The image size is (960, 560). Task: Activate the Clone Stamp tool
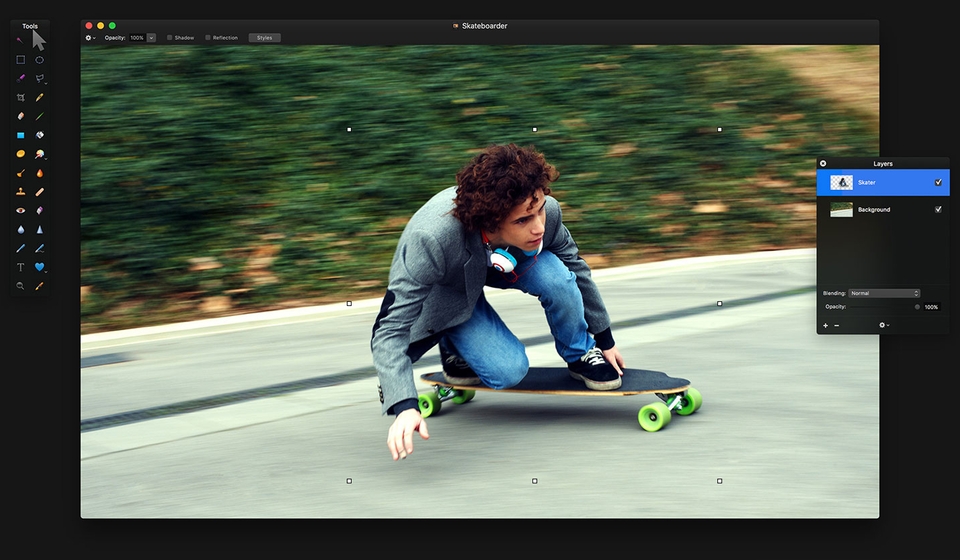pyautogui.click(x=20, y=191)
